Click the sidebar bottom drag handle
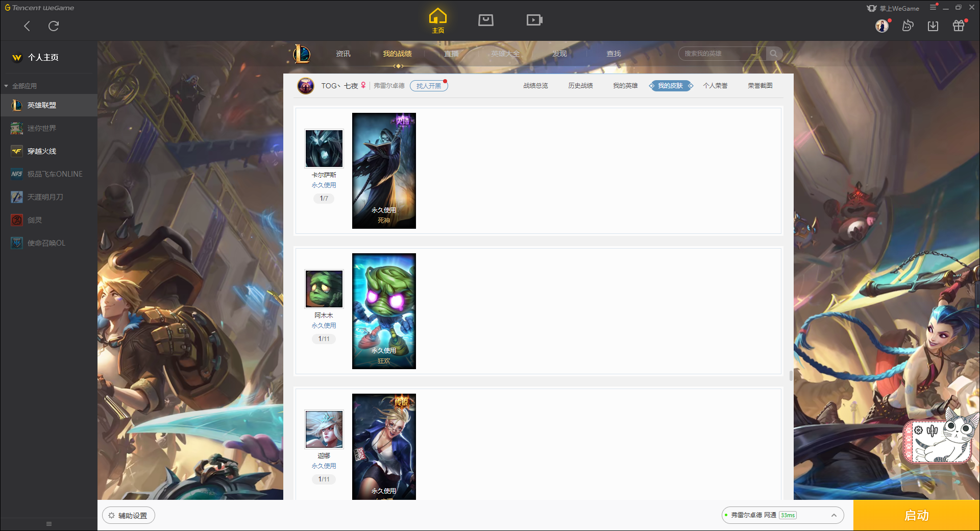980x531 pixels. pos(49,524)
